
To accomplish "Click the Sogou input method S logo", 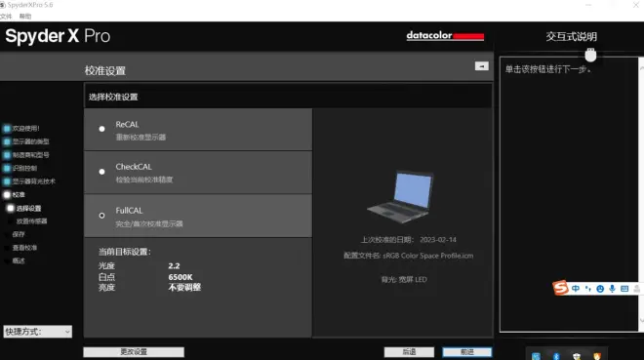I will pyautogui.click(x=560, y=288).
